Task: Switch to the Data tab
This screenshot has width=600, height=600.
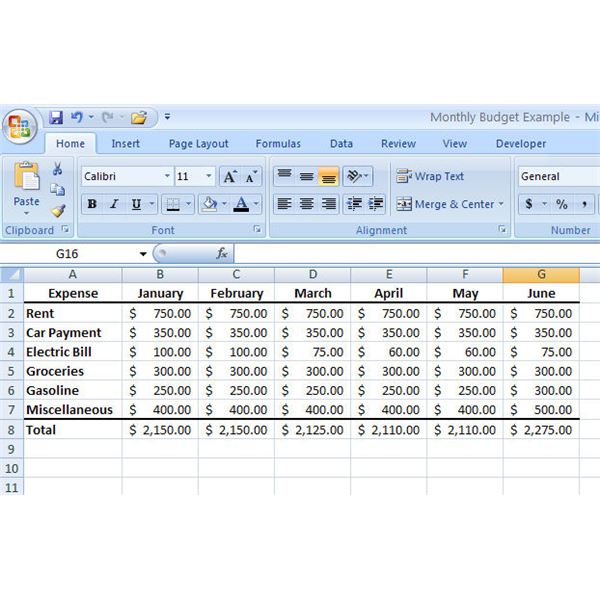Action: pyautogui.click(x=341, y=143)
